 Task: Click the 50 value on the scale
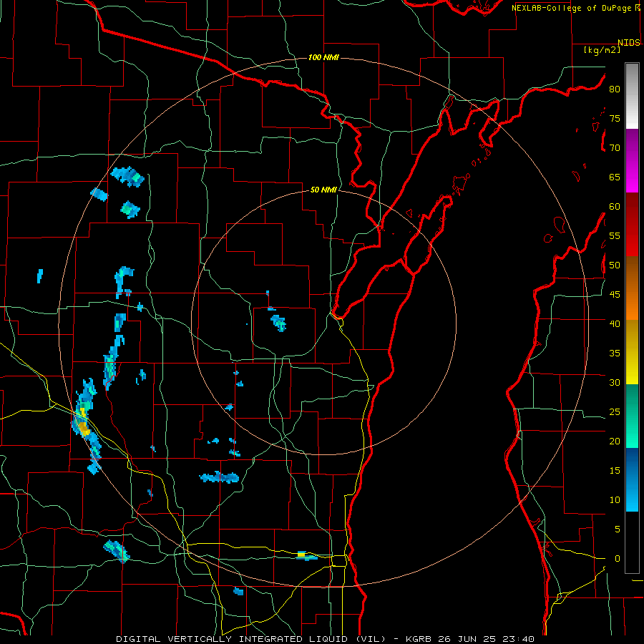[x=615, y=265]
